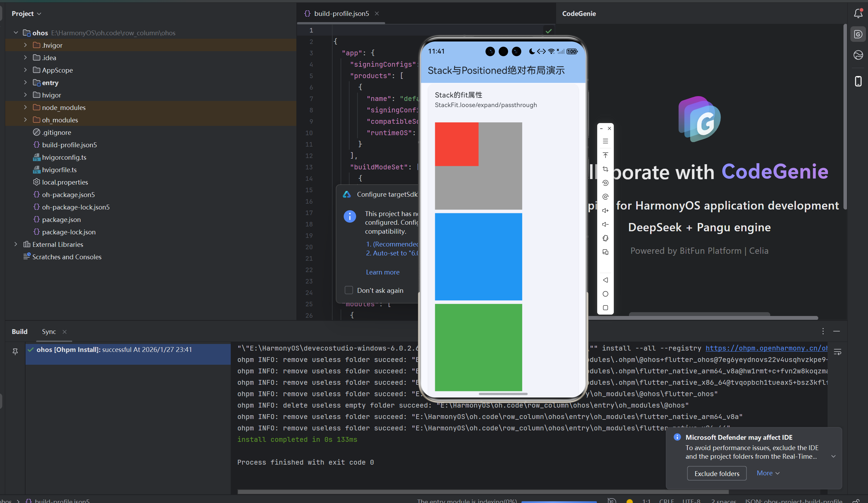Expand the Defender notification chevron

pos(833,456)
